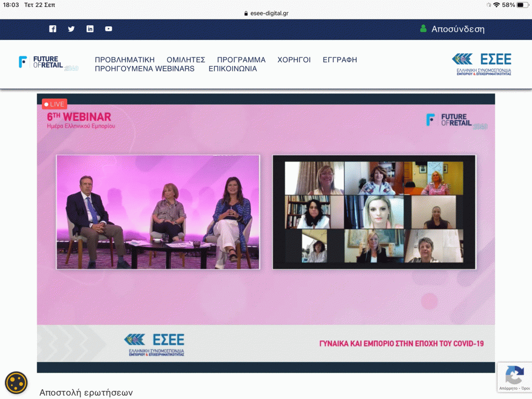This screenshot has height=399, width=532.
Task: Select the ΕΓΓΡΑΦΗ menu link
Action: click(340, 60)
